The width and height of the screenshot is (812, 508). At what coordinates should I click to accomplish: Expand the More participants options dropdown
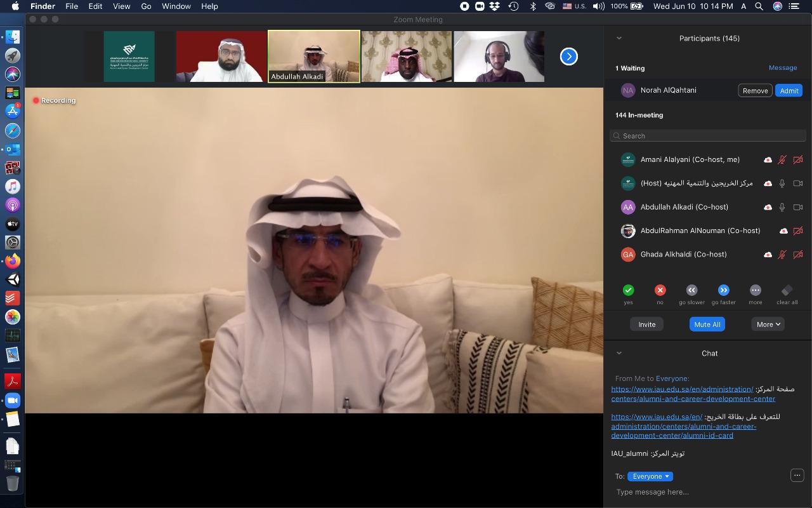(x=768, y=324)
